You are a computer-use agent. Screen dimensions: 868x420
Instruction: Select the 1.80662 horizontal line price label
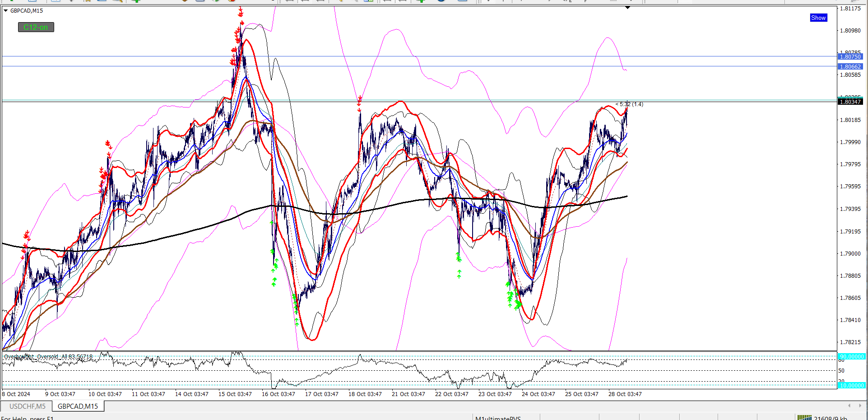point(850,66)
